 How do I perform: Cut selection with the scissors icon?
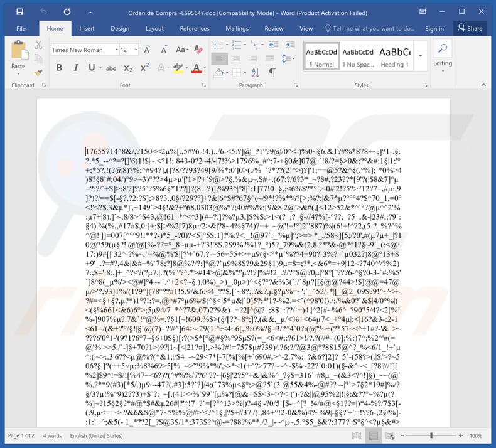click(38, 45)
